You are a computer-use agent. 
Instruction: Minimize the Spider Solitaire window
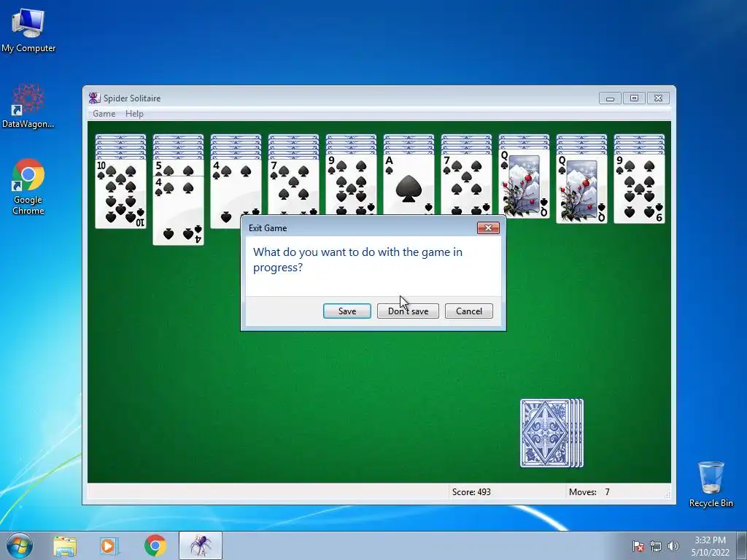[x=610, y=98]
